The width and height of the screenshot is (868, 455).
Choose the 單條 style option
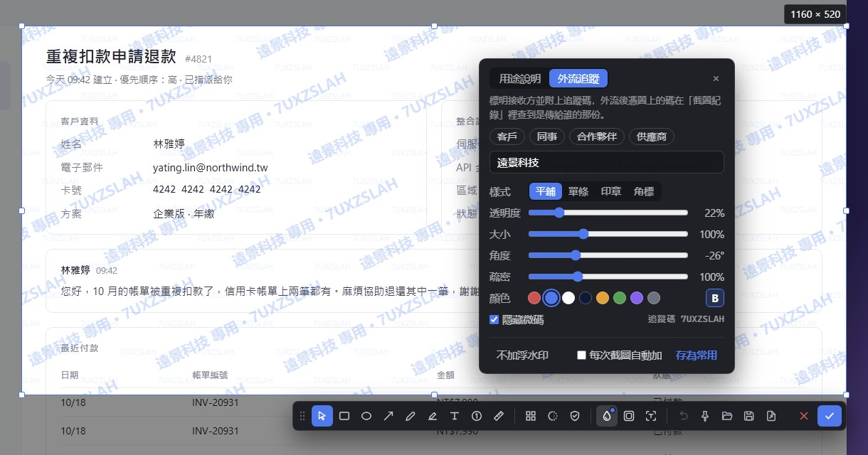(x=578, y=191)
